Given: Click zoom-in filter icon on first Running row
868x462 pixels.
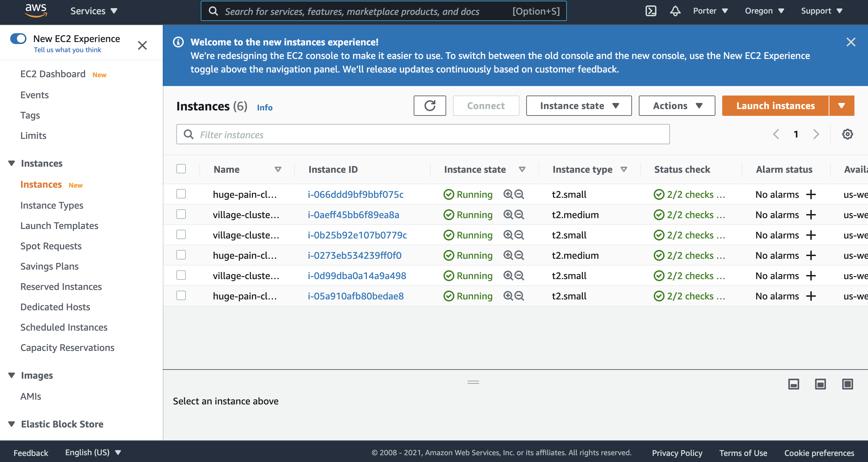Looking at the screenshot, I should tap(508, 194).
